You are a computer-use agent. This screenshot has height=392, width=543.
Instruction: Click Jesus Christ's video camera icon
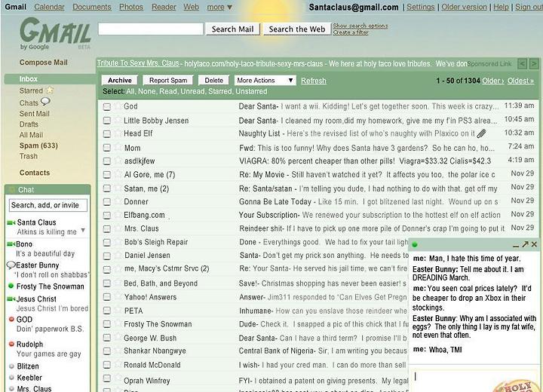[11, 299]
